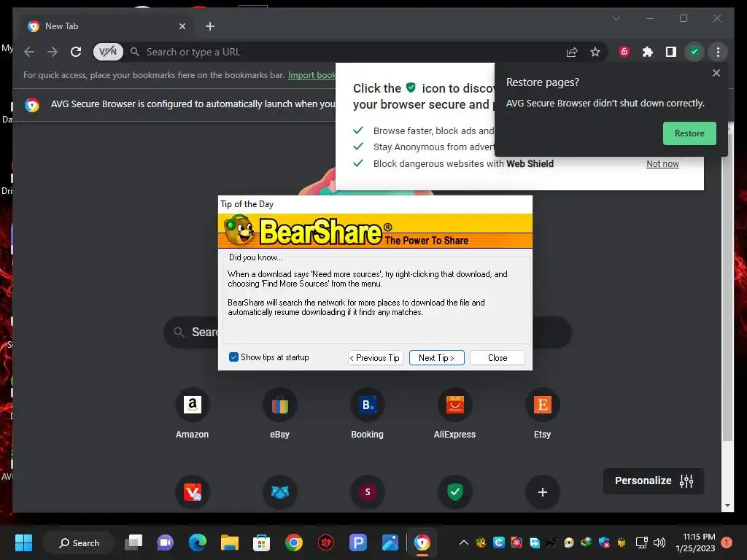The height and width of the screenshot is (560, 747).
Task: Reload the current page
Action: pos(76,52)
